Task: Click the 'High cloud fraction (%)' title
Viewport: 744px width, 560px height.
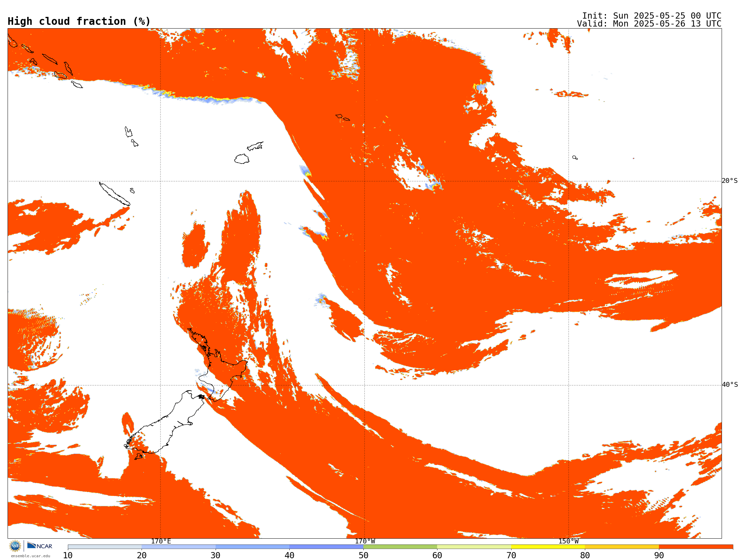Action: [79, 21]
